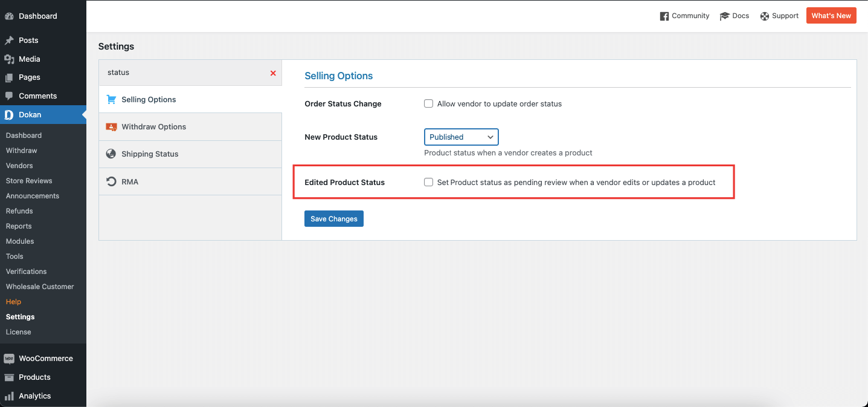This screenshot has height=407, width=868.
Task: Open the New Product Status dropdown
Action: 461,137
